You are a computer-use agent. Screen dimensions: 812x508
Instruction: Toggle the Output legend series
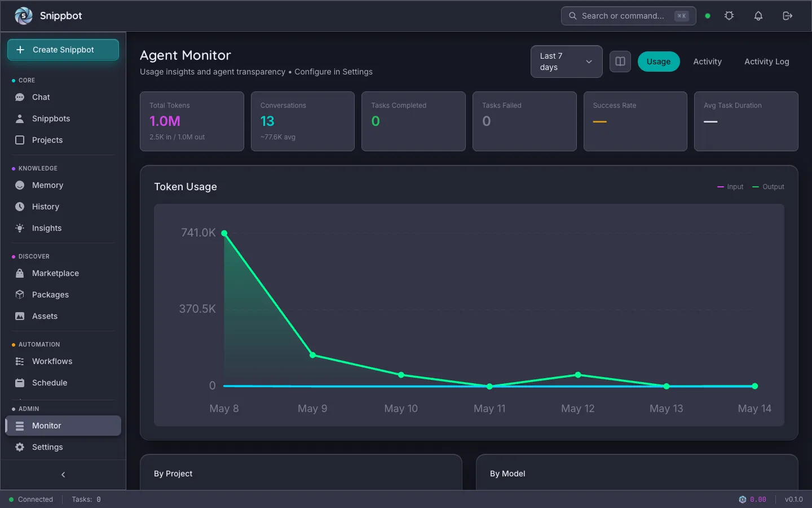[769, 187]
